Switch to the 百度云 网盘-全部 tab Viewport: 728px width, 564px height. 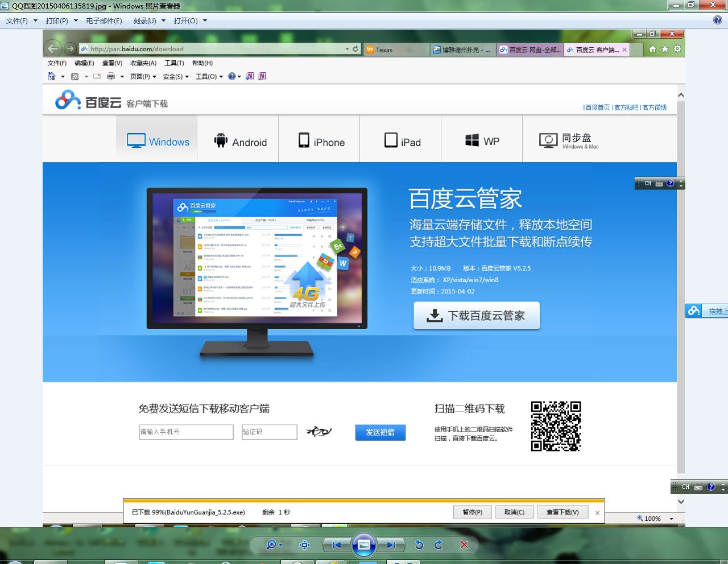click(530, 49)
